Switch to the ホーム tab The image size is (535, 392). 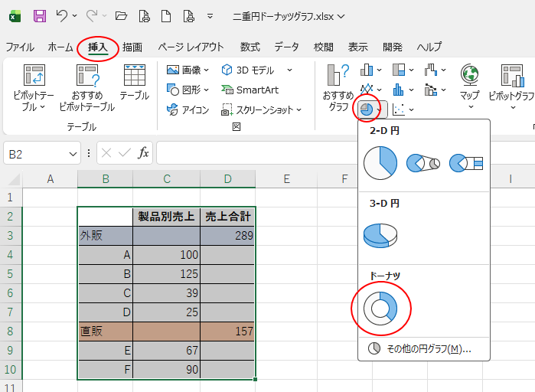(x=60, y=47)
